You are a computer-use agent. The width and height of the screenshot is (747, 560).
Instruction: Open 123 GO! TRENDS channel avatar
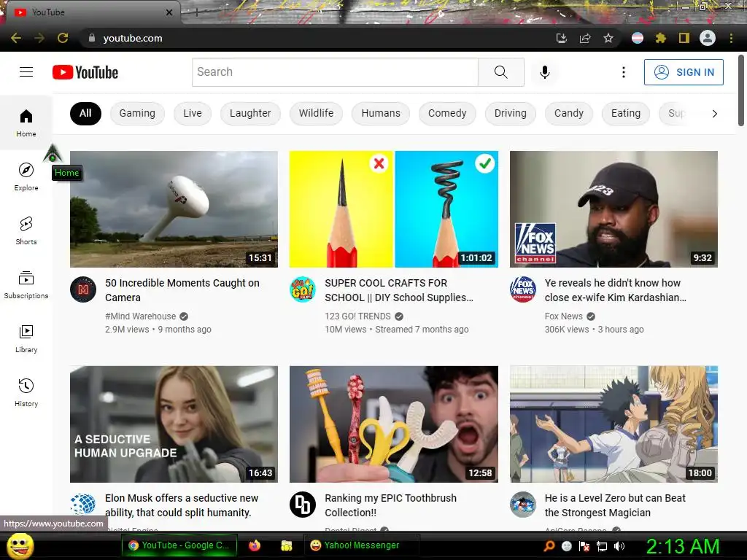tap(303, 289)
